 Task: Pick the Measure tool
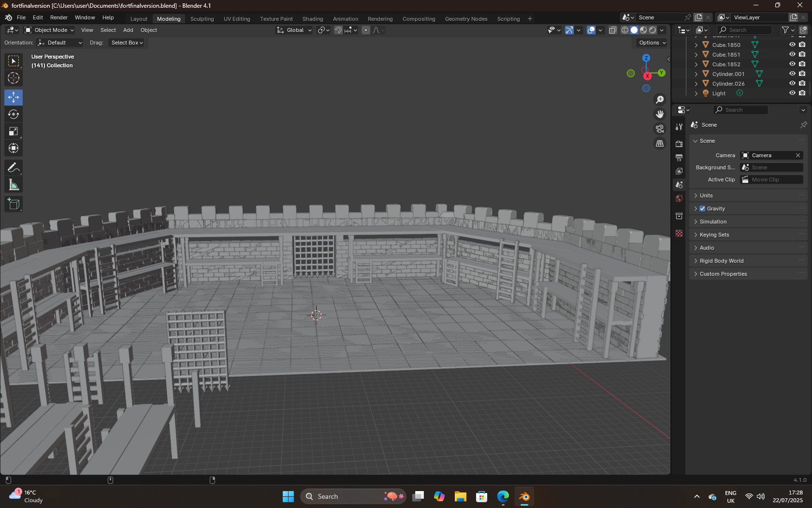14,185
